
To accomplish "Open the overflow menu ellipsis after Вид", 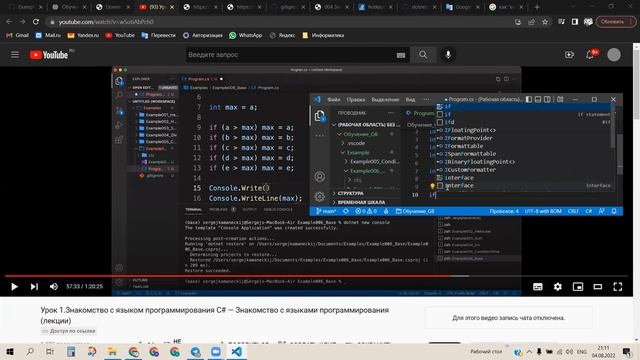I will (426, 99).
